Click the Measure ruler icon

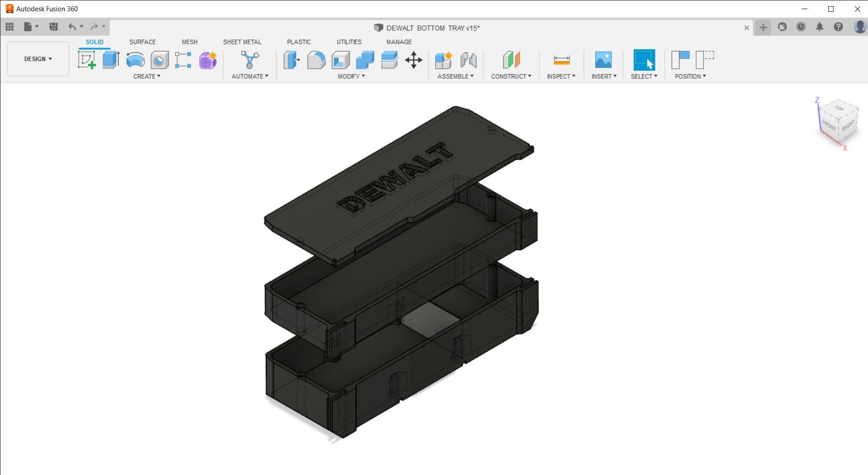tap(561, 60)
